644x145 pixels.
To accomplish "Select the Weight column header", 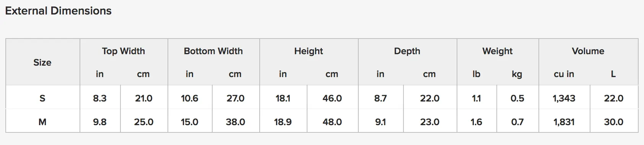I will (498, 51).
